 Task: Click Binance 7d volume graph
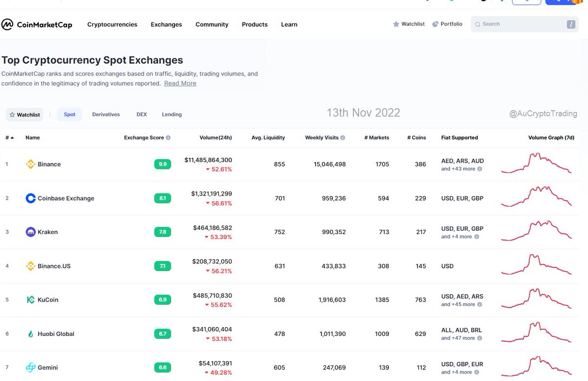pos(536,163)
